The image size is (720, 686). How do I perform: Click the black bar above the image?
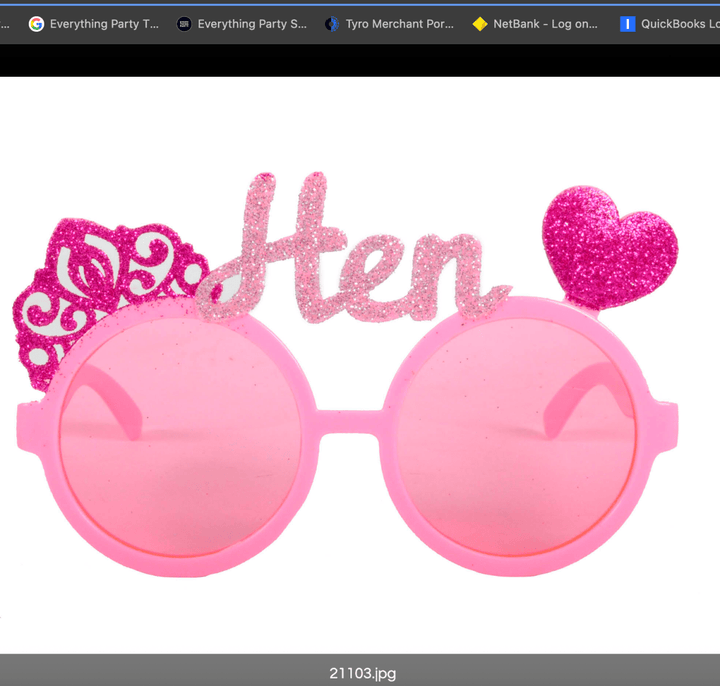360,61
